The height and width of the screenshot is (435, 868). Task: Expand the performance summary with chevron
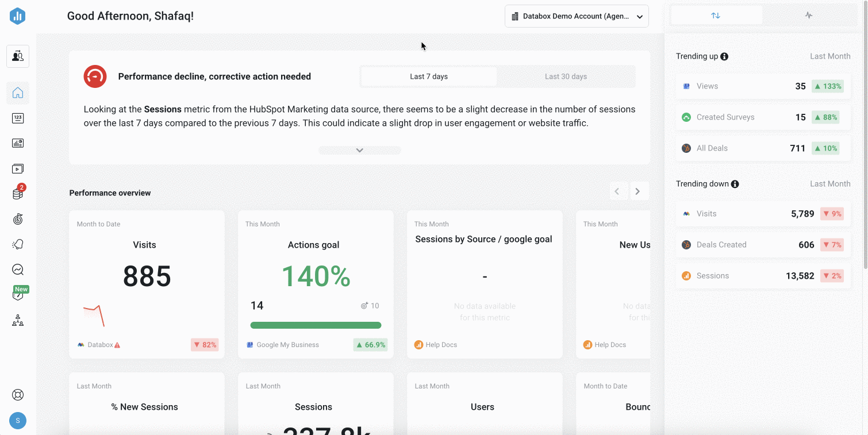360,150
